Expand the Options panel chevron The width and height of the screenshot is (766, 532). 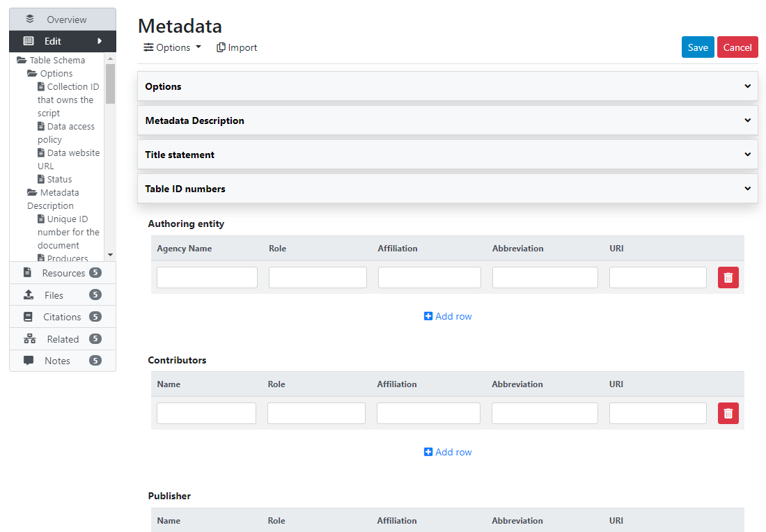(747, 86)
